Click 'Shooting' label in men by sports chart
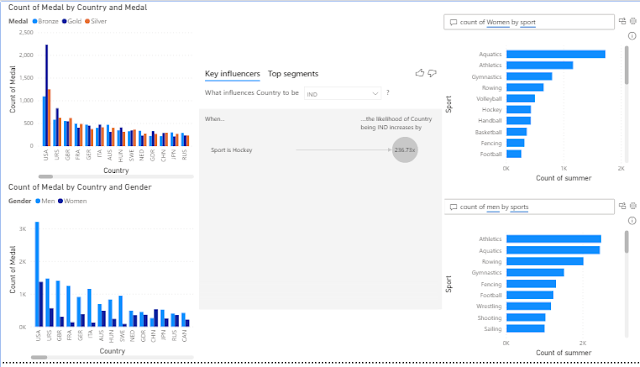This screenshot has width=640, height=367. point(489,318)
